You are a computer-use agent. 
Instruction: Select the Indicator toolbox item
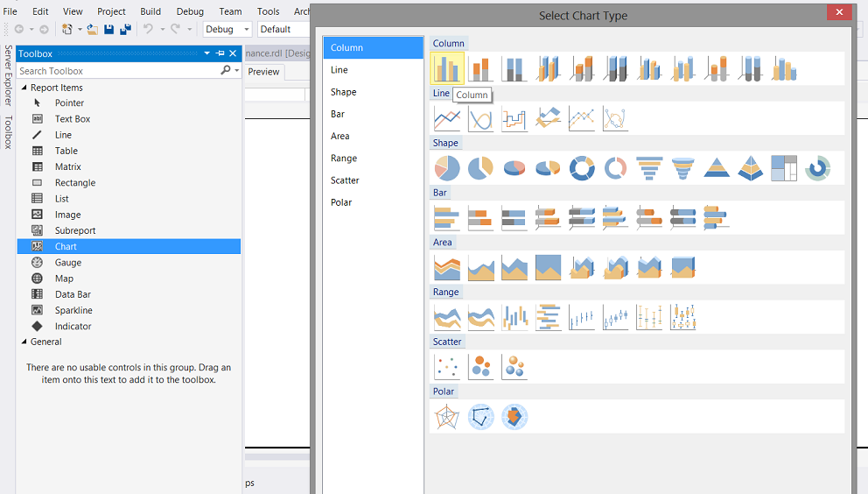click(x=129, y=326)
